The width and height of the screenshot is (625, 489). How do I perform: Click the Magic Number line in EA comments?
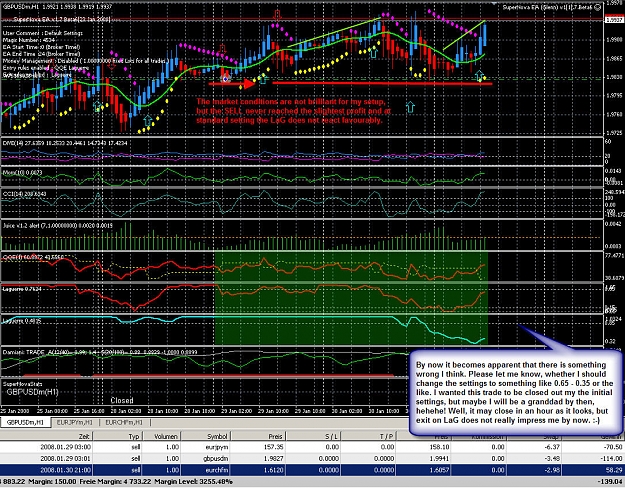pyautogui.click(x=29, y=40)
